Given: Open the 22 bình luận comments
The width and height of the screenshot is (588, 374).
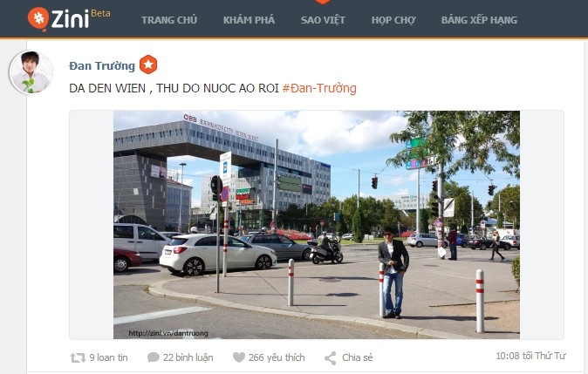Looking at the screenshot, I should pyautogui.click(x=188, y=357).
